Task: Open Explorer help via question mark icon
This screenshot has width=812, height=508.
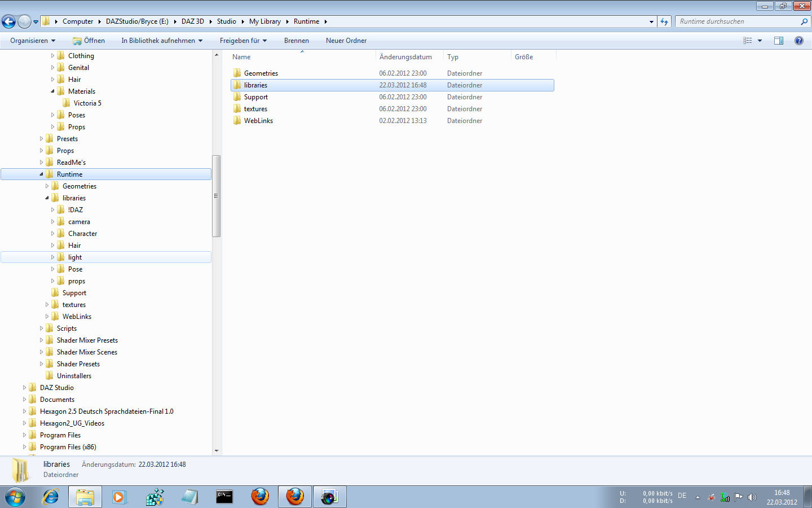Action: (799, 41)
